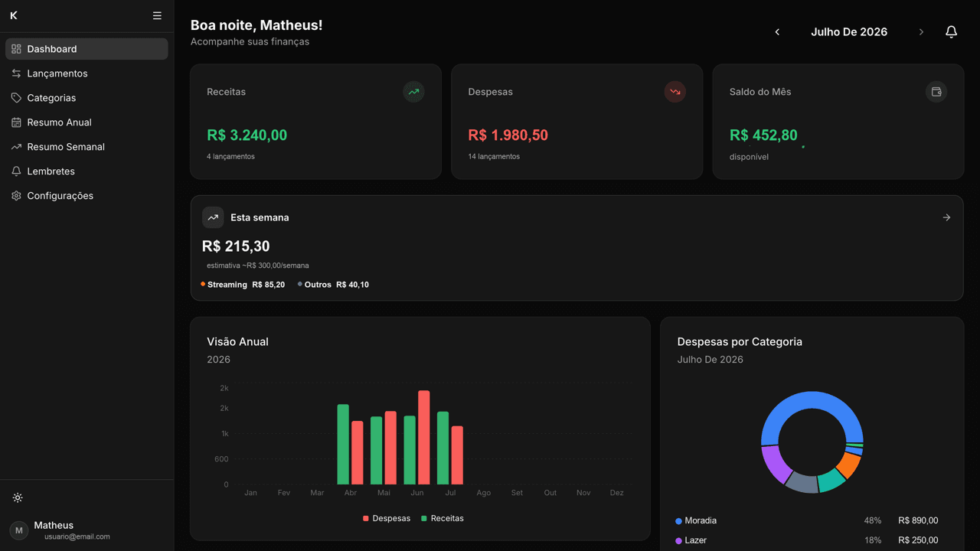Collapse sidebar with hamburger menu icon
Screen dimensions: 980x551
(x=157, y=15)
